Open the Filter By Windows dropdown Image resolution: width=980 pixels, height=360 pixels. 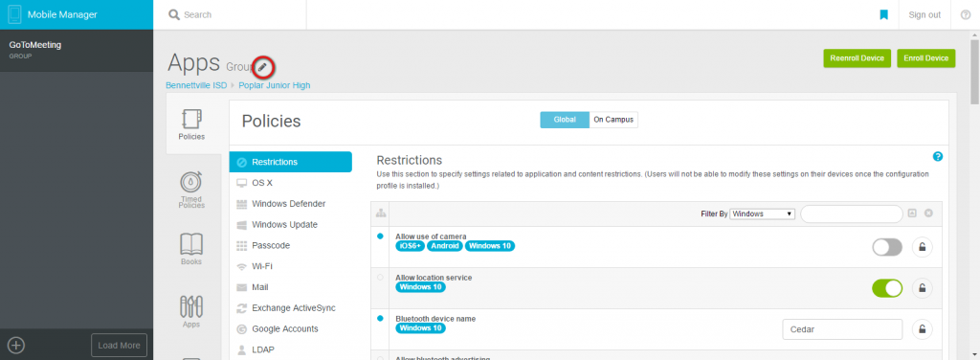pos(762,214)
